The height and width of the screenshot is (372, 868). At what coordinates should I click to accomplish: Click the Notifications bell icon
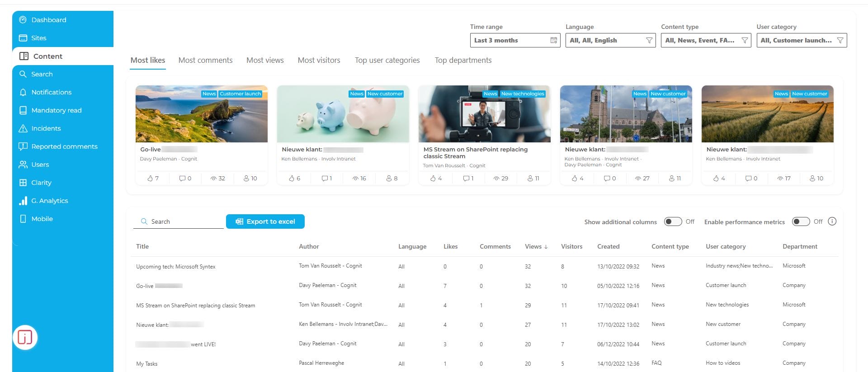point(23,92)
